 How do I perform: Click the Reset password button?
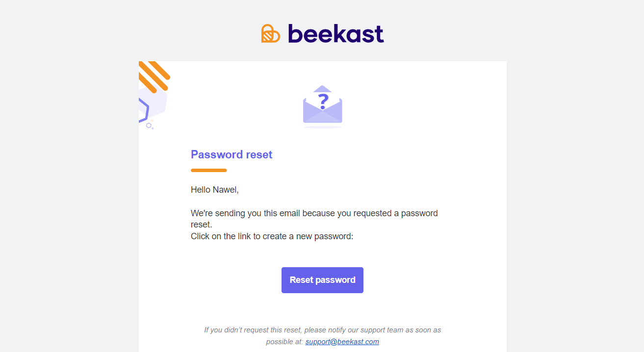(x=322, y=280)
